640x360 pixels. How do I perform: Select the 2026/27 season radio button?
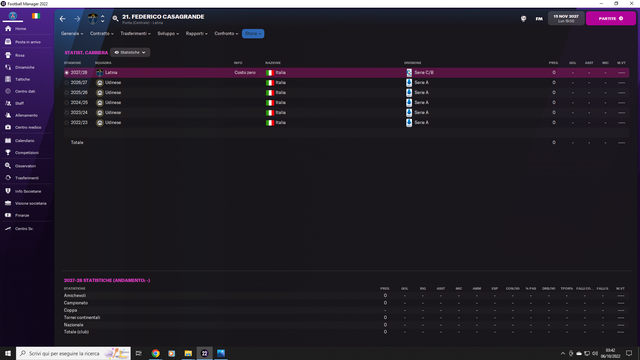67,82
